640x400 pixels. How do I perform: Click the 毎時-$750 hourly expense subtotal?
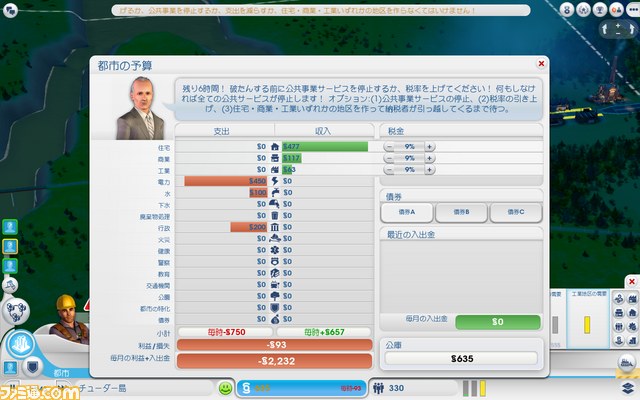click(x=226, y=332)
